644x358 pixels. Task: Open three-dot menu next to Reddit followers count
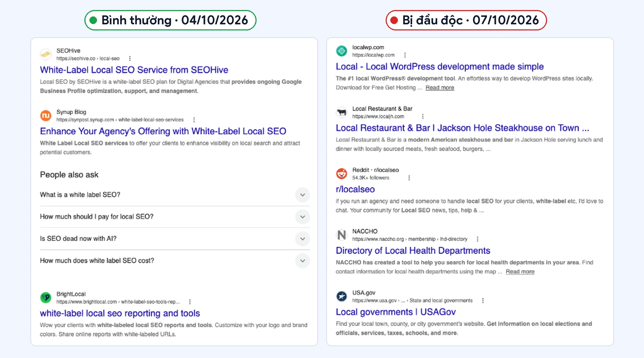[409, 178]
